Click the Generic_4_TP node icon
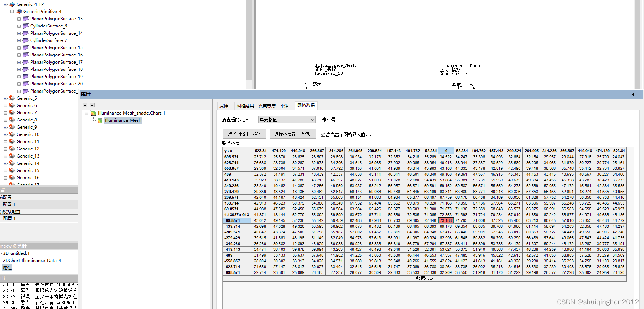The height and width of the screenshot is (309, 644). click(x=12, y=4)
